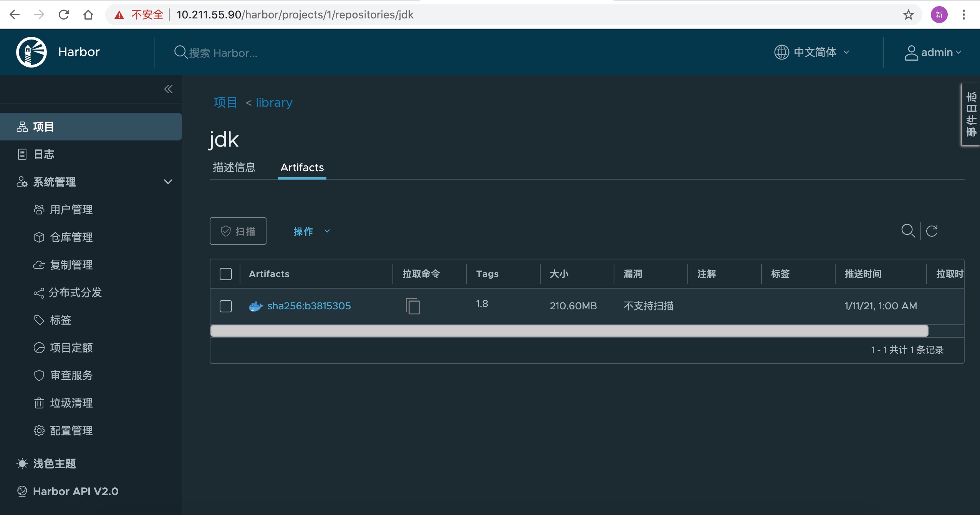Image resolution: width=980 pixels, height=515 pixels.
Task: Switch to 浅色主题 light theme
Action: (x=46, y=464)
